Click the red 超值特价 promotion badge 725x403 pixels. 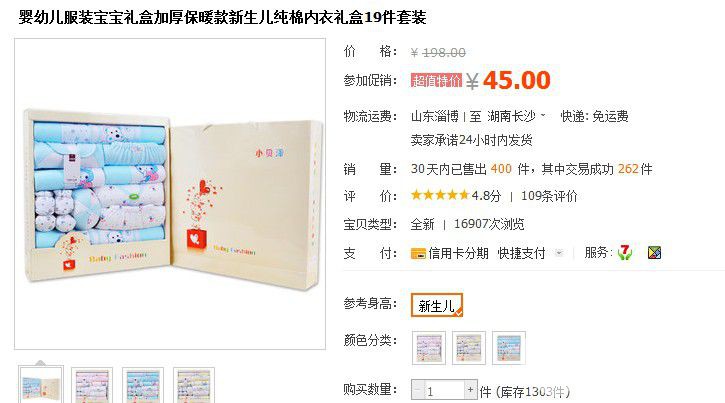pos(436,80)
